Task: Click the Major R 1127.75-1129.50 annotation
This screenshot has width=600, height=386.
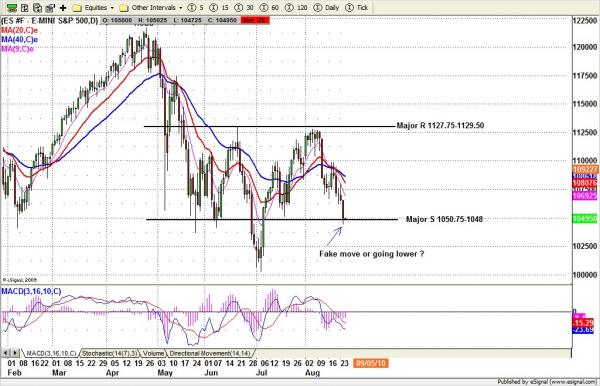Action: [440, 125]
